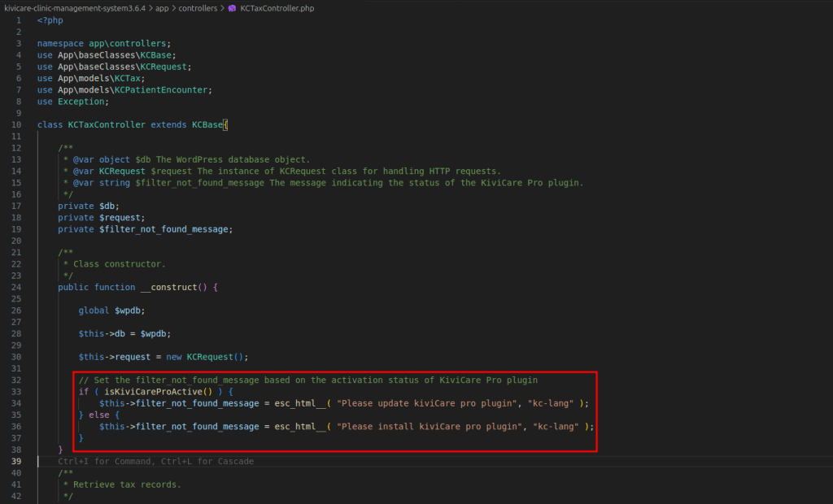Select line number 24 in the gutter
The width and height of the screenshot is (833, 504).
click(x=16, y=287)
